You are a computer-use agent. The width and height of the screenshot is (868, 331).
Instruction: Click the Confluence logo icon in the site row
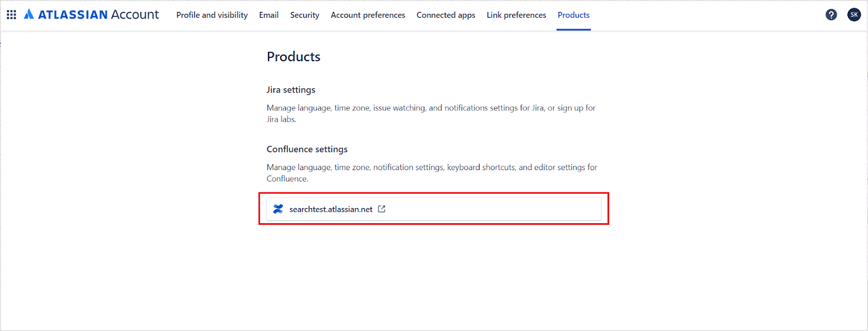point(278,209)
